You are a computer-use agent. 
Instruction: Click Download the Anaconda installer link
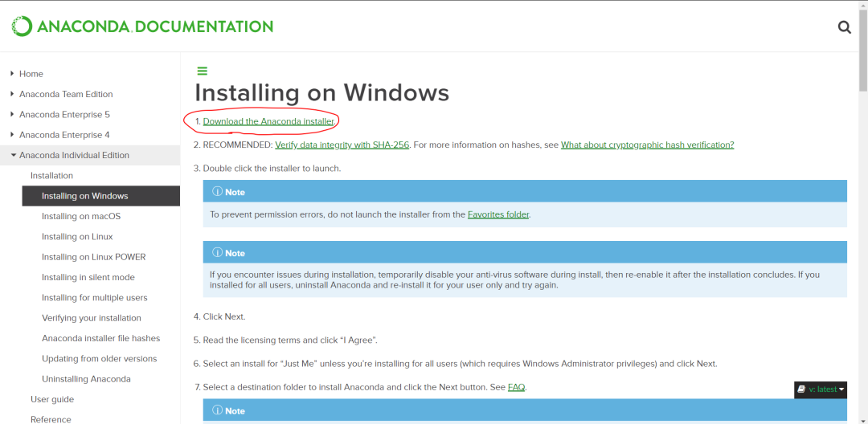(x=268, y=121)
